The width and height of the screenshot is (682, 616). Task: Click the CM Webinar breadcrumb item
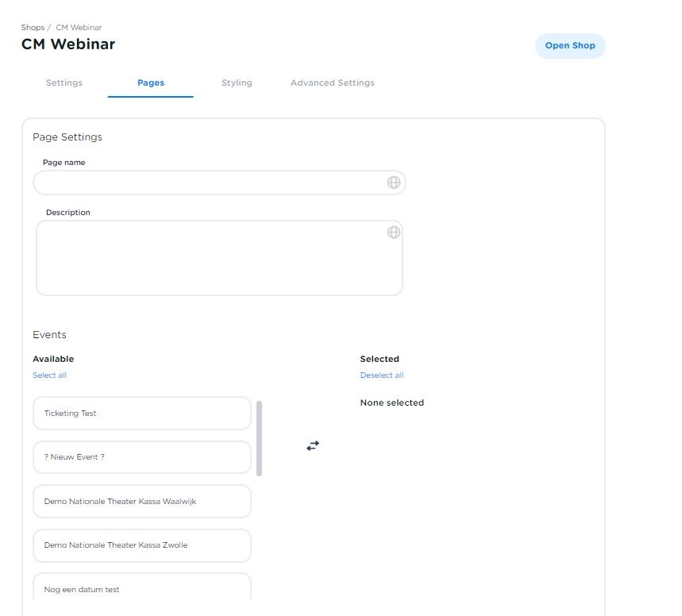79,28
